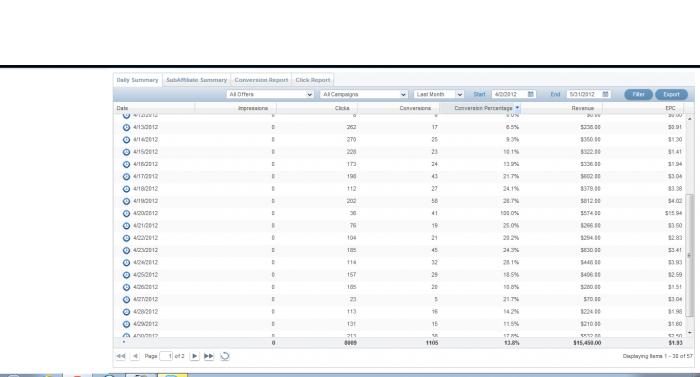Click the Export button

click(671, 94)
